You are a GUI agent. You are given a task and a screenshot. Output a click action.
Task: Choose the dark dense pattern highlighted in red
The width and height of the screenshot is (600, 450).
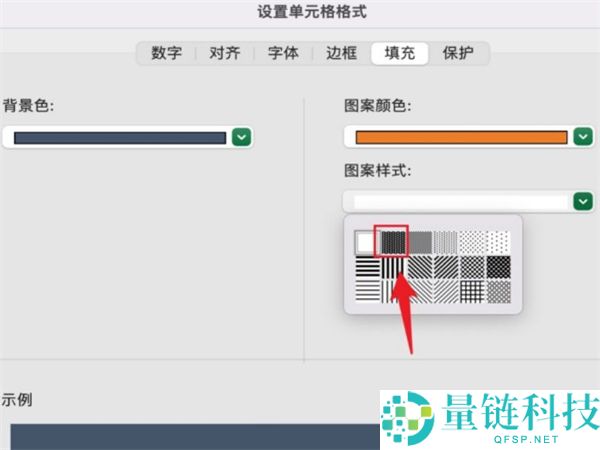pos(393,242)
